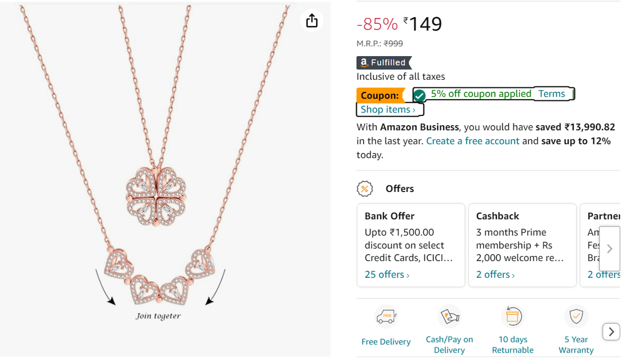The image size is (635, 364).
Task: Open coupon Terms link
Action: click(x=551, y=94)
